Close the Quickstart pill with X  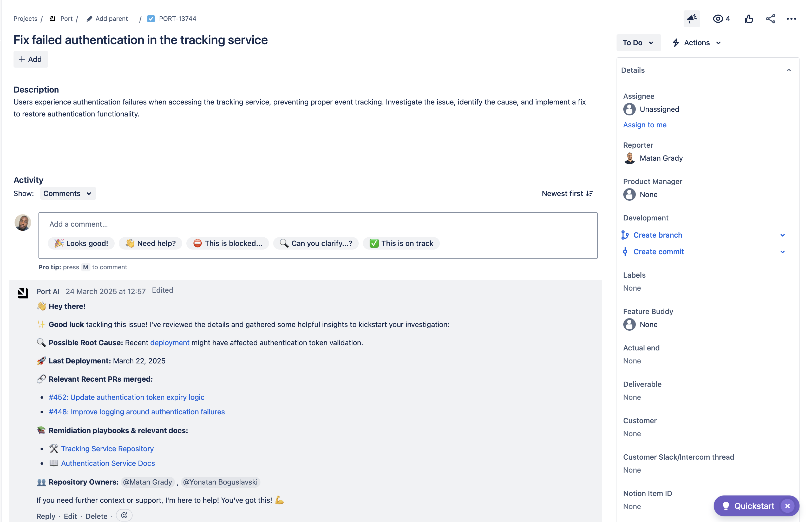click(787, 506)
